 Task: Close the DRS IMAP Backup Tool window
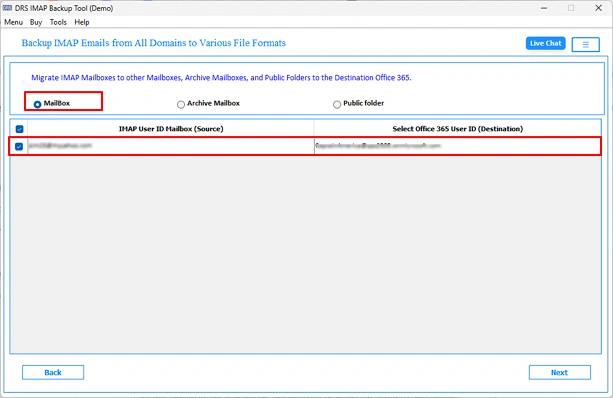tap(598, 8)
